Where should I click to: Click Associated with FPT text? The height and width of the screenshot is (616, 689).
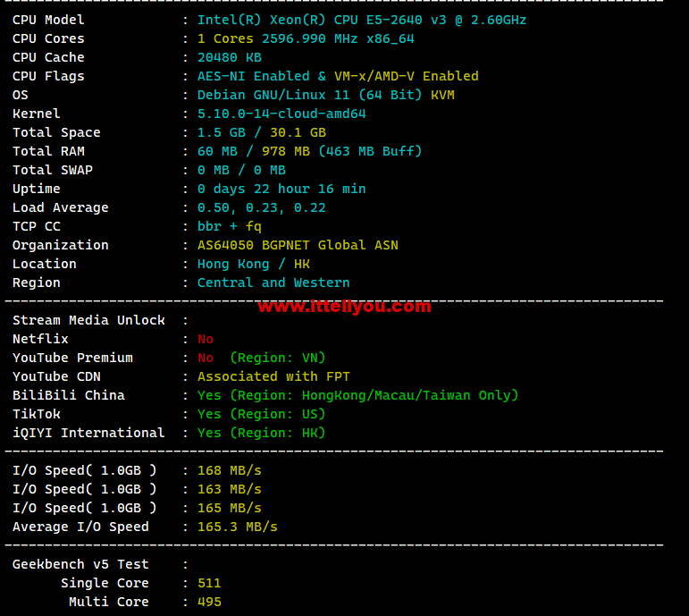(273, 376)
